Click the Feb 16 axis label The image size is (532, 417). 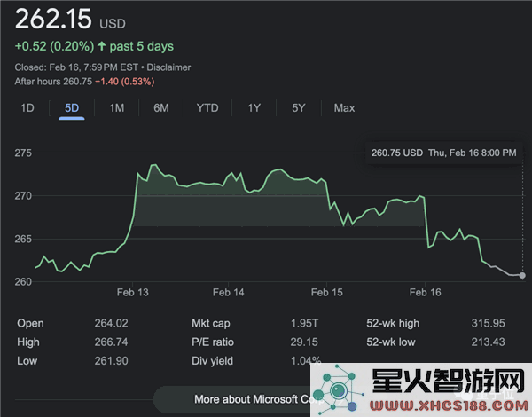pos(425,293)
